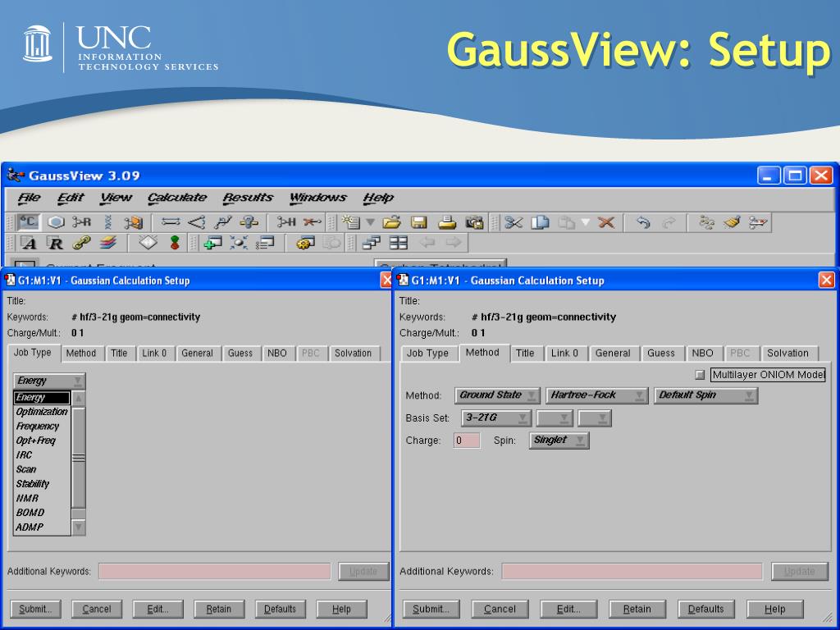
Task: Open Link 0 tab in Method dialog
Action: point(564,353)
